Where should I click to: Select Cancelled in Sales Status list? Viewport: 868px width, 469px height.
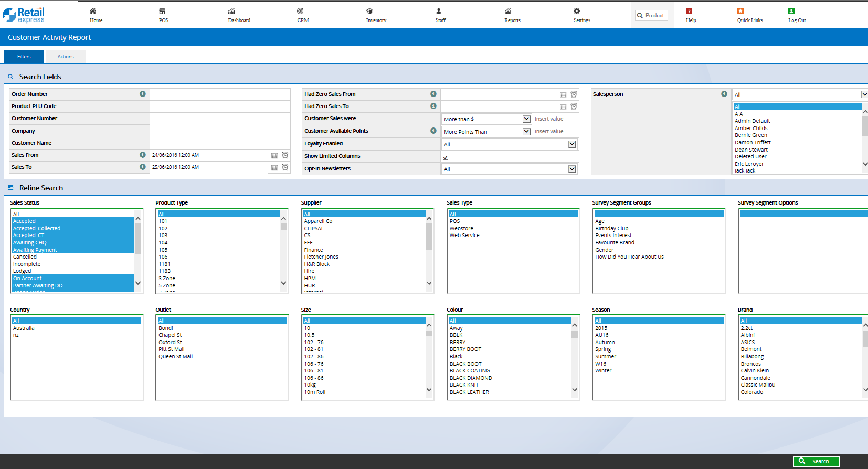pyautogui.click(x=25, y=257)
